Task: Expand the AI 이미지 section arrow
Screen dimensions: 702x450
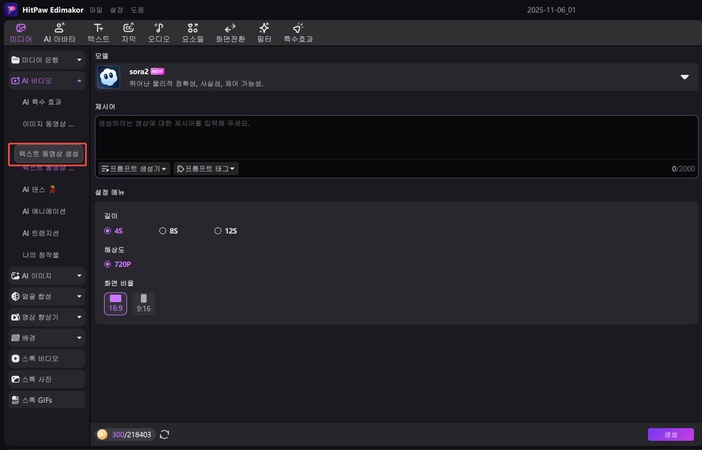Action: 79,276
